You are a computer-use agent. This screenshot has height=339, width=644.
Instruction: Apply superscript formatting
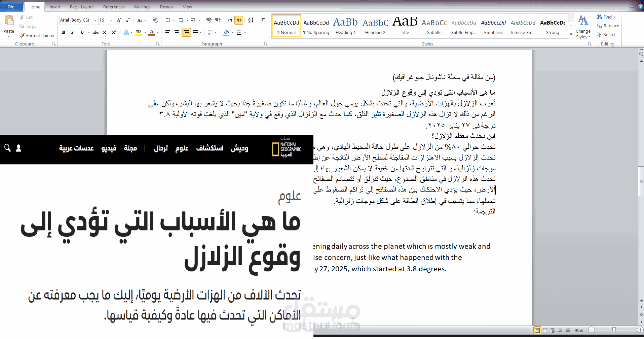point(114,32)
